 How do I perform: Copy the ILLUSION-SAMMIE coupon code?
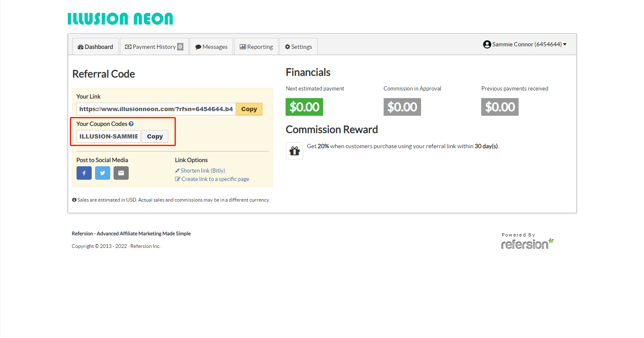[x=155, y=136]
